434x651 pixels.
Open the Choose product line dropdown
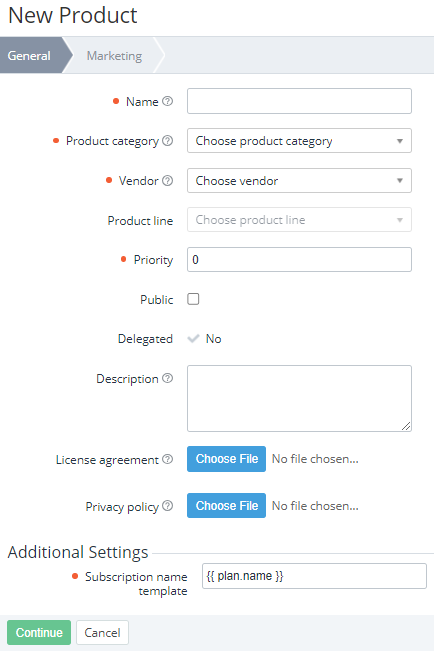click(x=299, y=220)
